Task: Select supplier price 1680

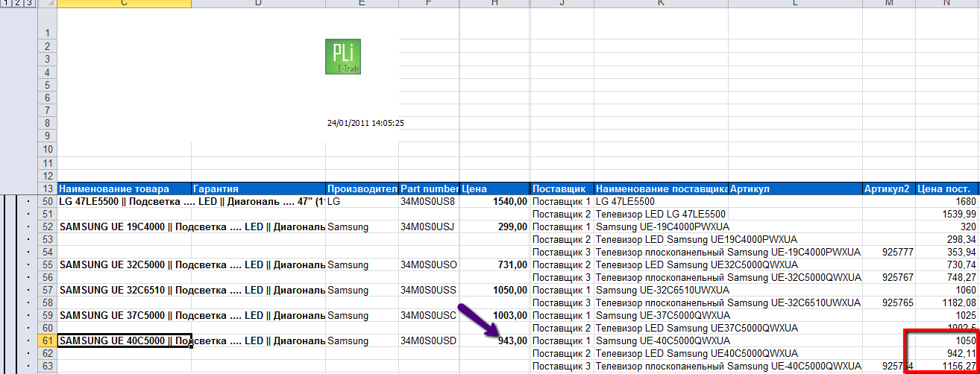Action: click(947, 201)
